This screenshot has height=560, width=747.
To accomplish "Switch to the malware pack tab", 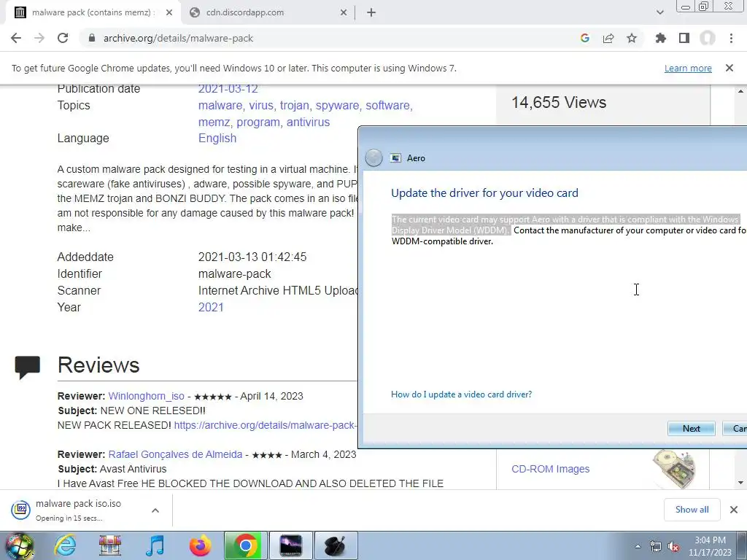I will (93, 12).
